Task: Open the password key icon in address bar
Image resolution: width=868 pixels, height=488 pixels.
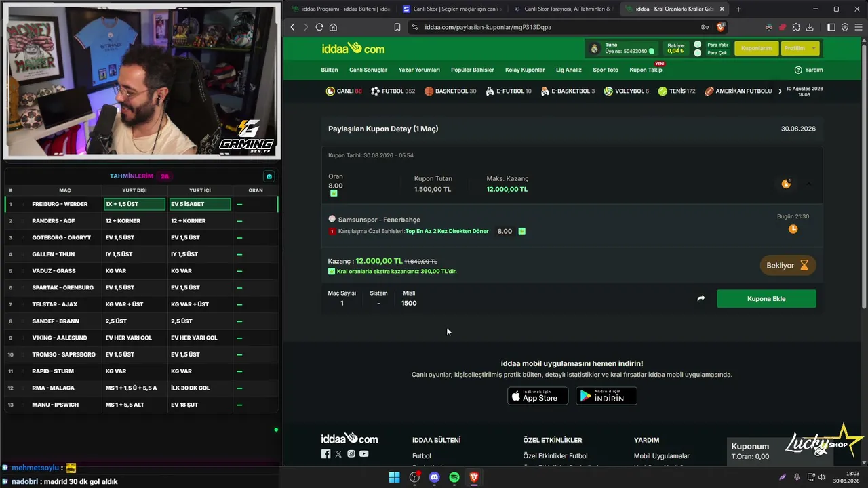Action: [x=705, y=27]
